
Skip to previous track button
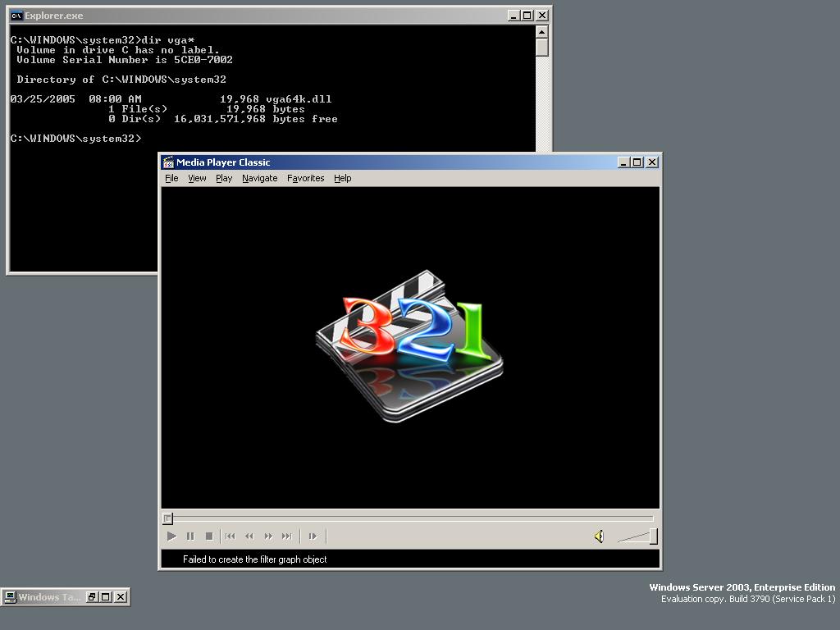click(x=231, y=536)
